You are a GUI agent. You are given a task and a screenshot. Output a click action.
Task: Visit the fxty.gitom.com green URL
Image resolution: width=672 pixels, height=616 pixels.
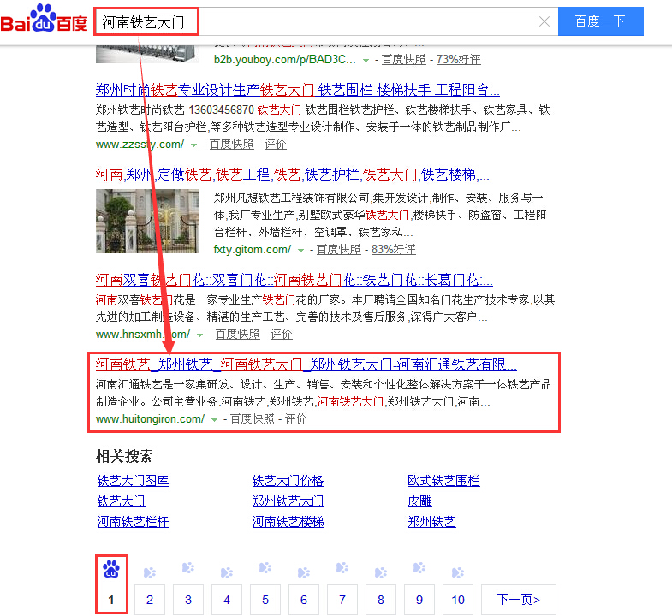click(252, 249)
